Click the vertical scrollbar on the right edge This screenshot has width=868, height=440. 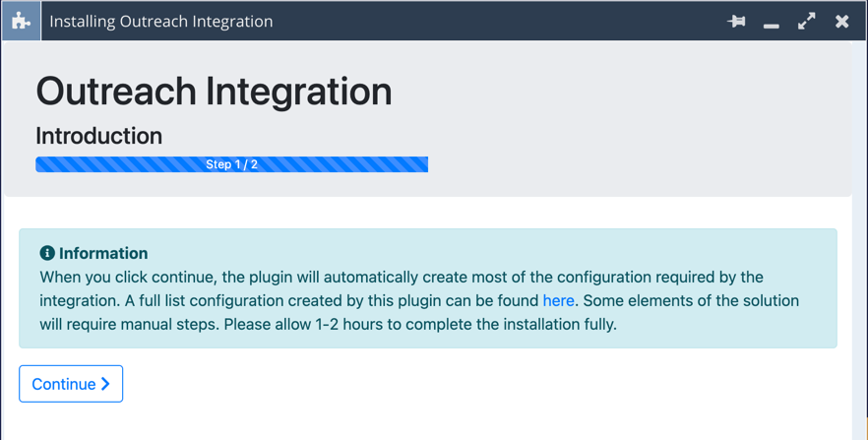860,240
